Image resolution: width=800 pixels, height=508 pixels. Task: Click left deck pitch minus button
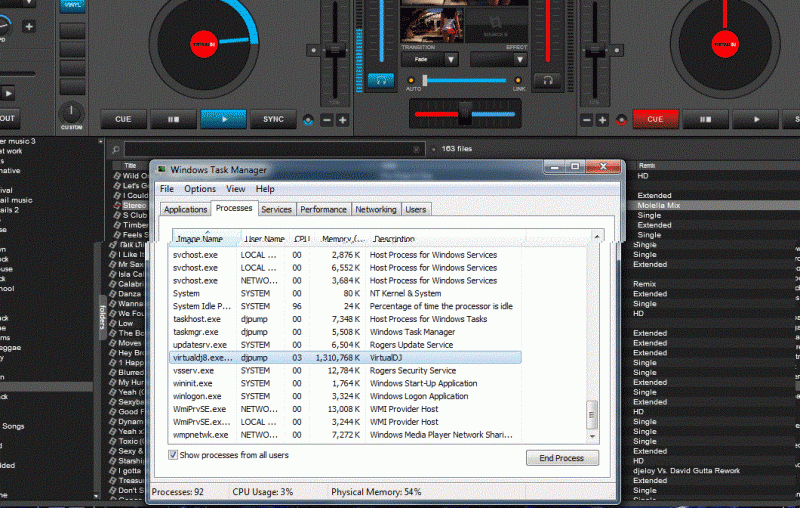coord(327,120)
